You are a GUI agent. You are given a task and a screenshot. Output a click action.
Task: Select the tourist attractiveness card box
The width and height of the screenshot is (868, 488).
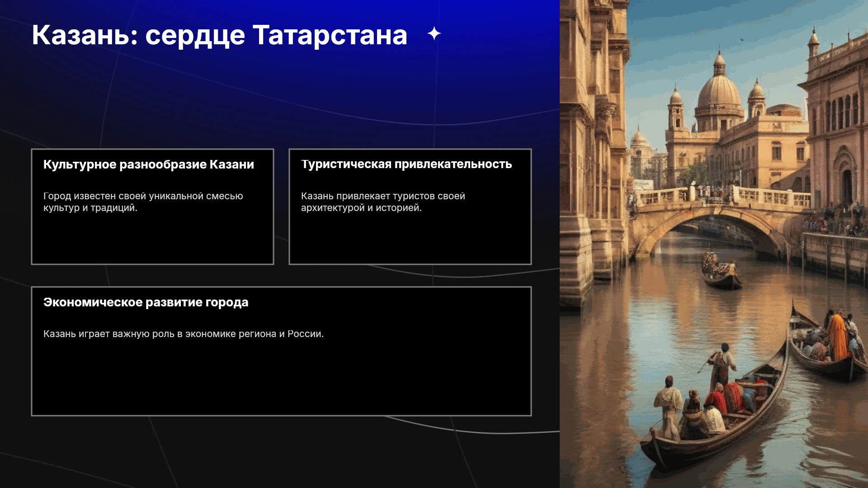coord(410,206)
